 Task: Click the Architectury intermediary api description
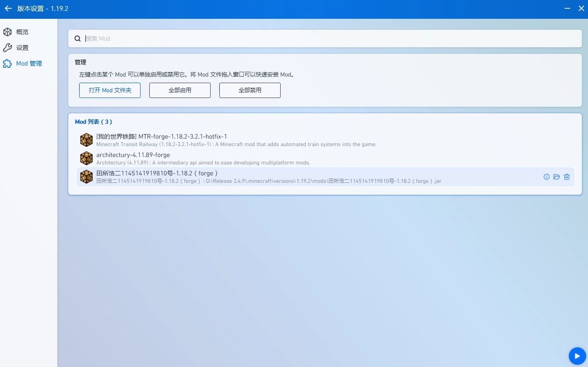point(203,163)
